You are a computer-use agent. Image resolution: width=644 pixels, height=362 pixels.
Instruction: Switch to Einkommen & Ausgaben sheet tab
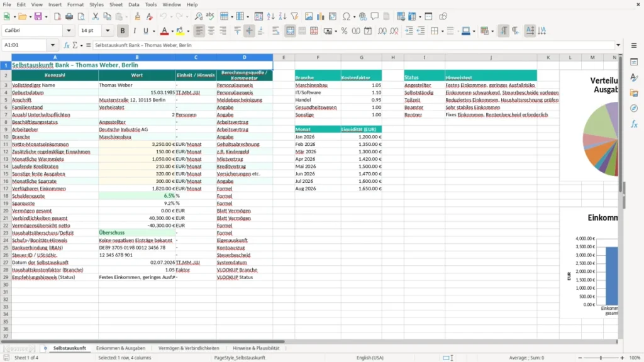(x=121, y=348)
